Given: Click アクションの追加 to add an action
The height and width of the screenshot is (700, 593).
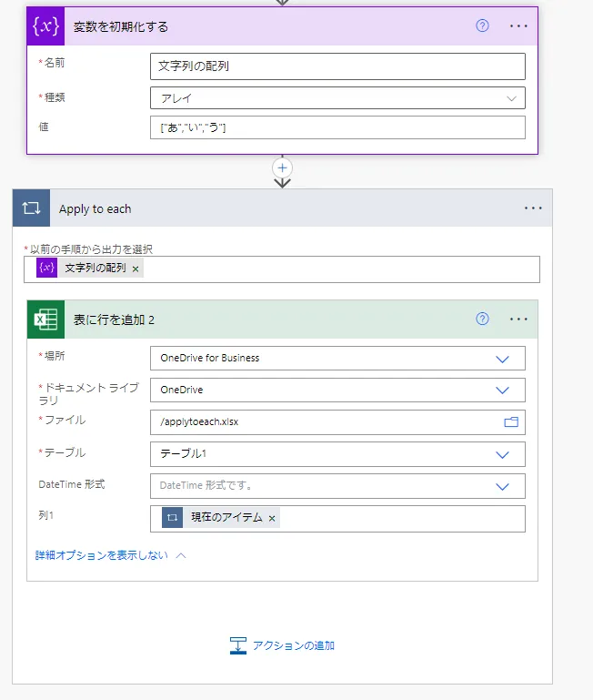Looking at the screenshot, I should [283, 645].
